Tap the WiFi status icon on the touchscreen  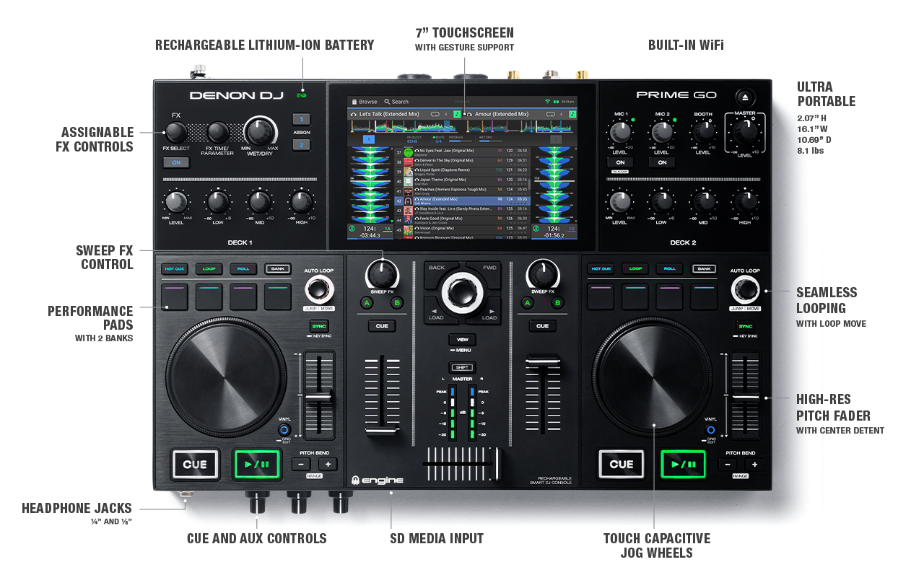coord(547,102)
